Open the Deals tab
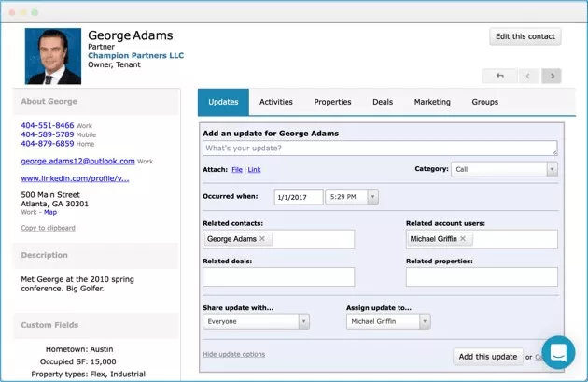 383,102
